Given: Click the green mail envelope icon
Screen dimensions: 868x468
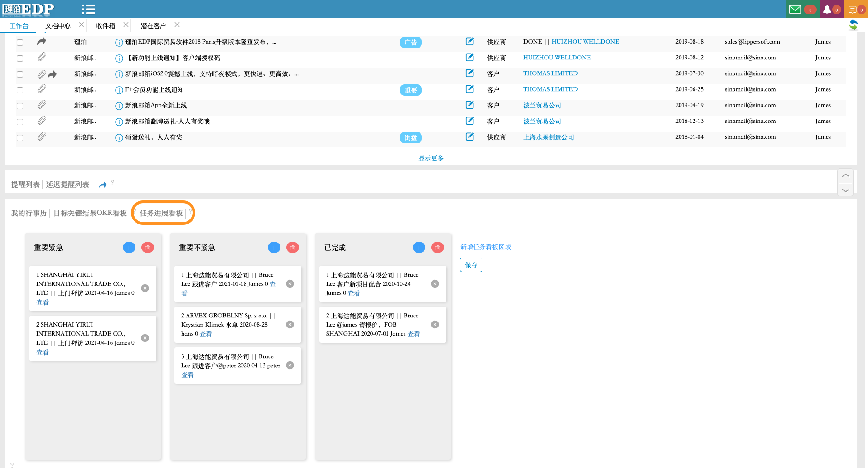Looking at the screenshot, I should click(795, 10).
